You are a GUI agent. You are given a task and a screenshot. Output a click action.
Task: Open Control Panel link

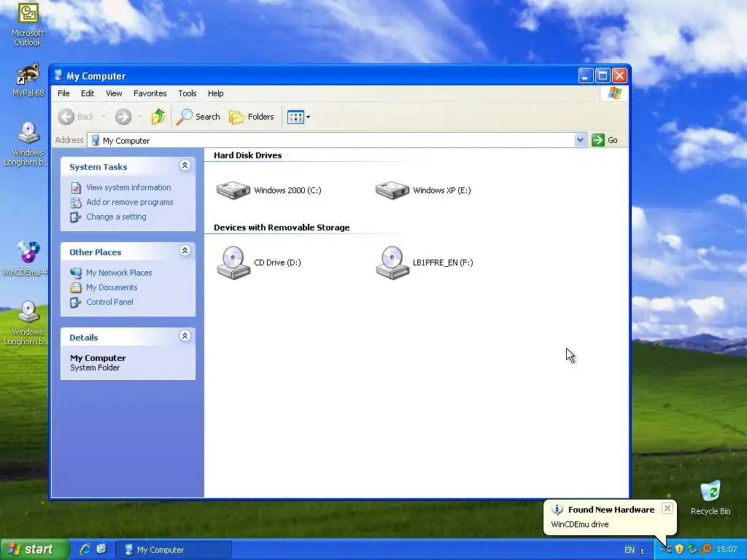point(109,302)
